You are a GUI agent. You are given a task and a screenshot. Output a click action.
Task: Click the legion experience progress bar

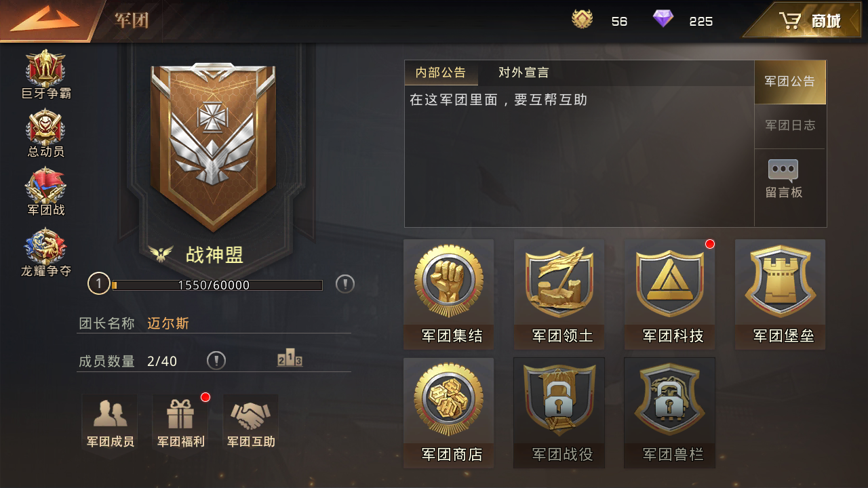click(217, 285)
